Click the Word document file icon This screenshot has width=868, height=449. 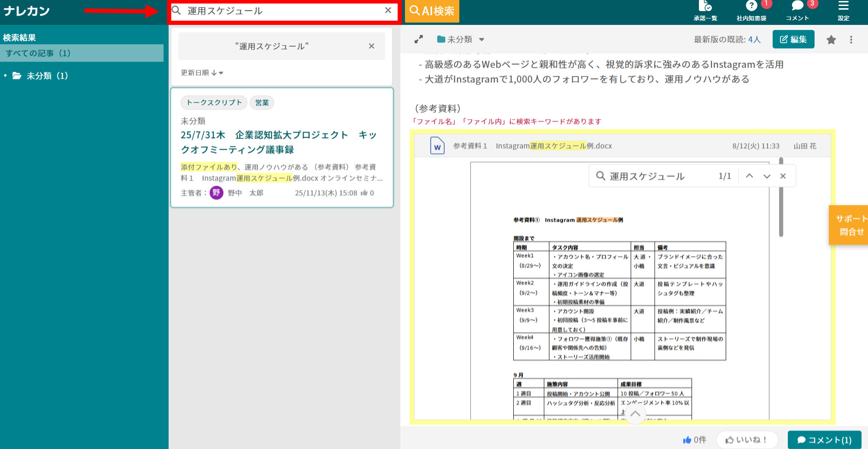pos(437,146)
